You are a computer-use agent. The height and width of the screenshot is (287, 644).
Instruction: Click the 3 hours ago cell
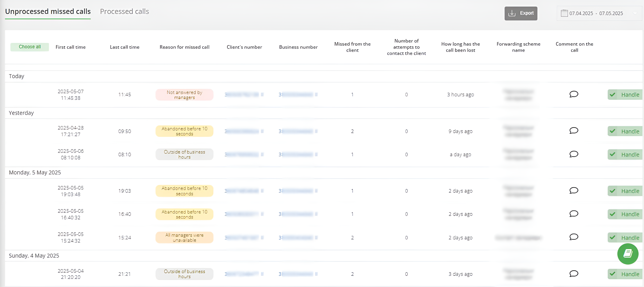[461, 95]
